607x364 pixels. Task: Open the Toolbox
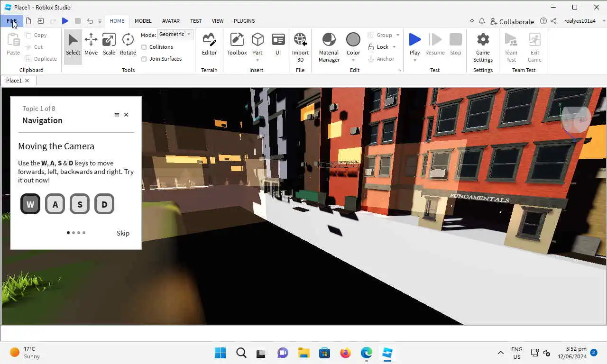click(x=237, y=44)
